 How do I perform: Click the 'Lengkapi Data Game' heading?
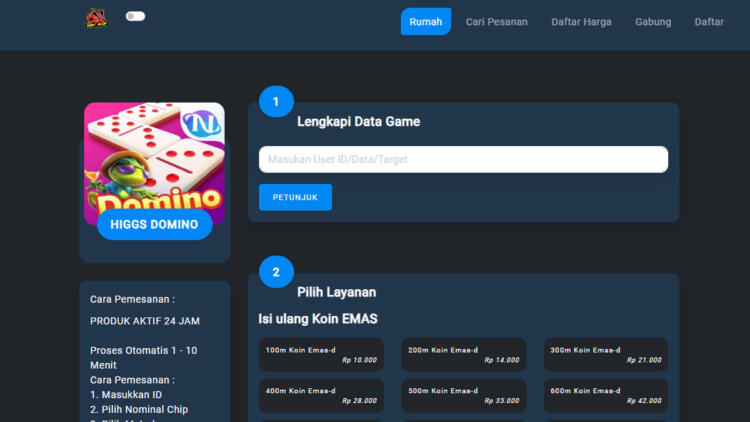pos(359,122)
